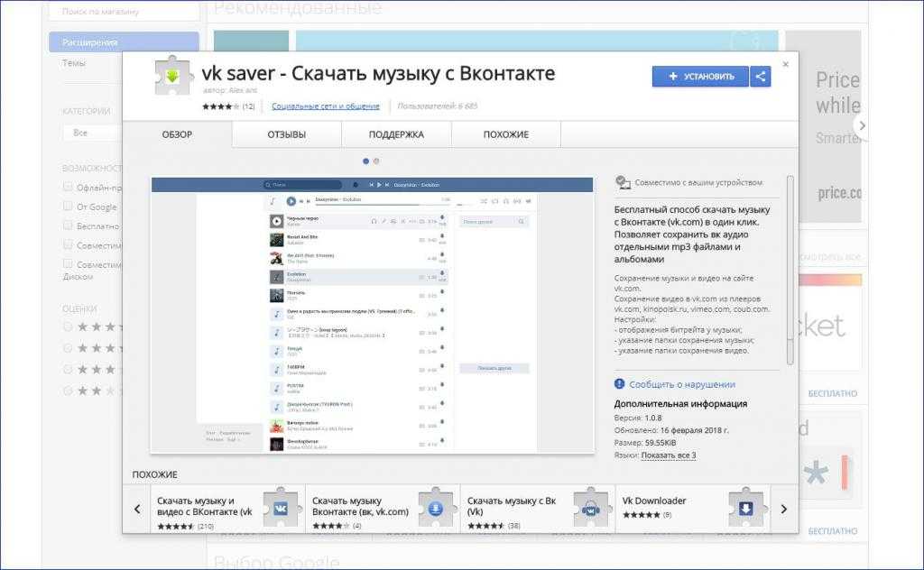Close the extension details dialog
This screenshot has height=570, width=924.
click(x=786, y=64)
